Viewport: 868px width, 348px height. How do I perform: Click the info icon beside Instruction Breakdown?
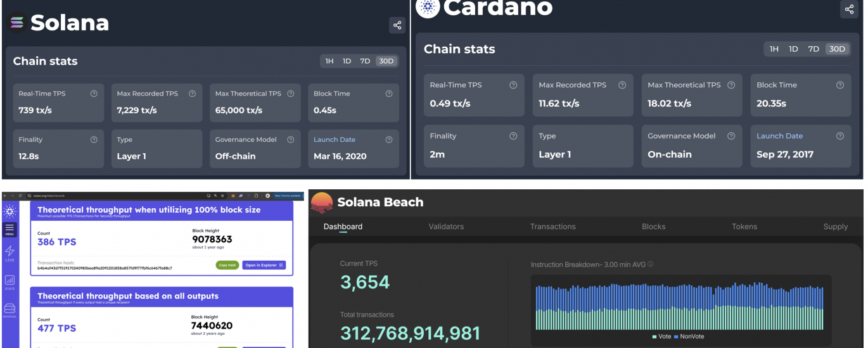[x=650, y=264]
